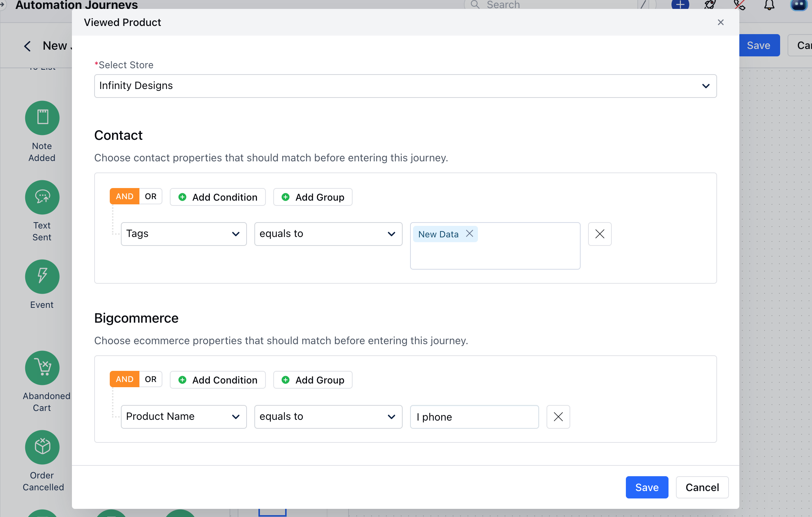Viewport: 812px width, 517px height.
Task: Click the Note Added trigger icon
Action: pos(42,118)
